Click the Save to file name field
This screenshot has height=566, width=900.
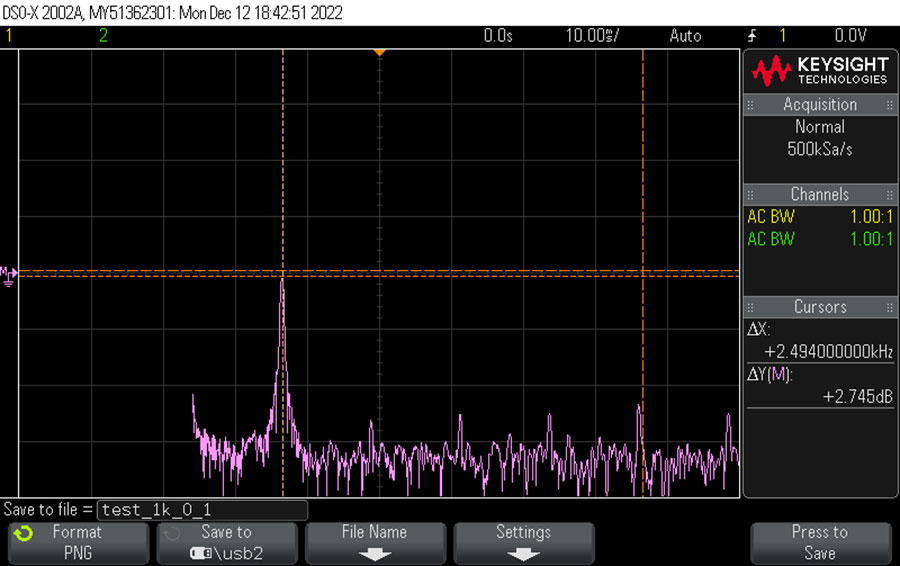pyautogui.click(x=203, y=510)
